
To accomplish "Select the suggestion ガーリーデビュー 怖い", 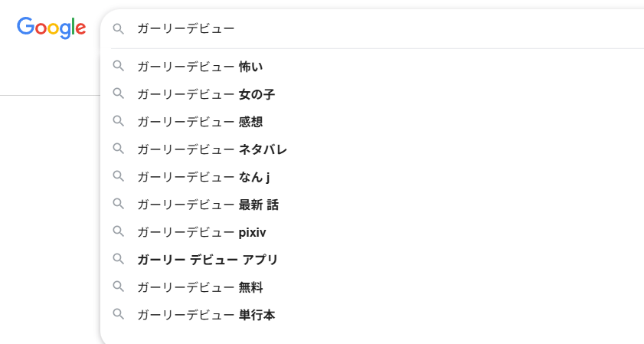I will pyautogui.click(x=200, y=67).
